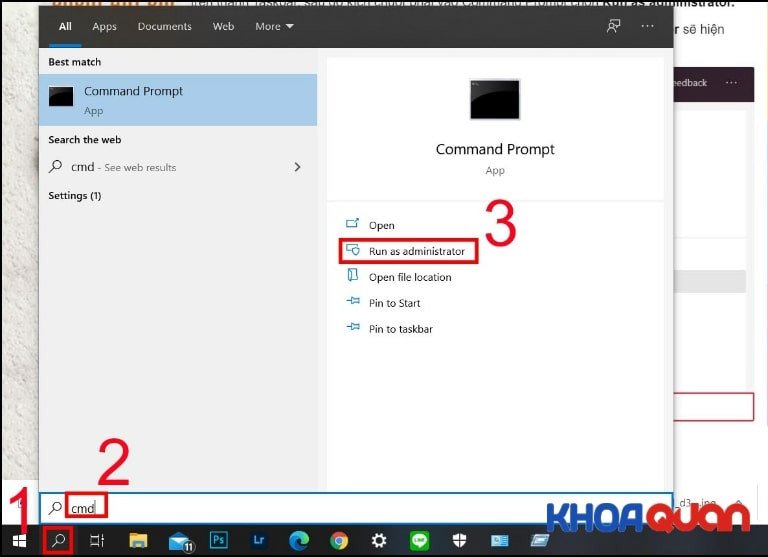Click the Open file location icon
Image resolution: width=768 pixels, height=557 pixels.
353,276
